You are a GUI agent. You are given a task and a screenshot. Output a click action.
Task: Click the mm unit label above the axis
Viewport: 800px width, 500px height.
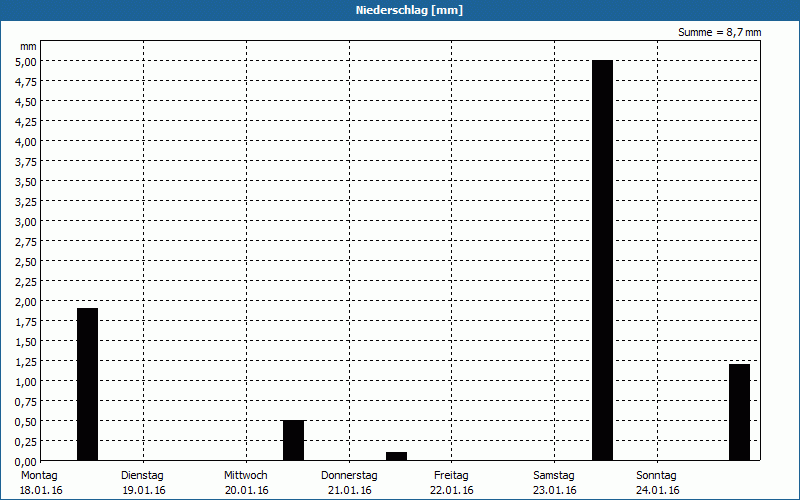pyautogui.click(x=29, y=46)
